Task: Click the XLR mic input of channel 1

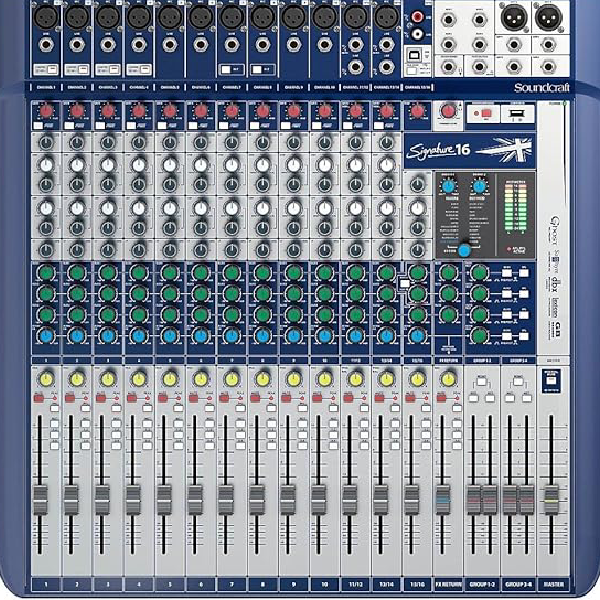Action: click(x=46, y=17)
